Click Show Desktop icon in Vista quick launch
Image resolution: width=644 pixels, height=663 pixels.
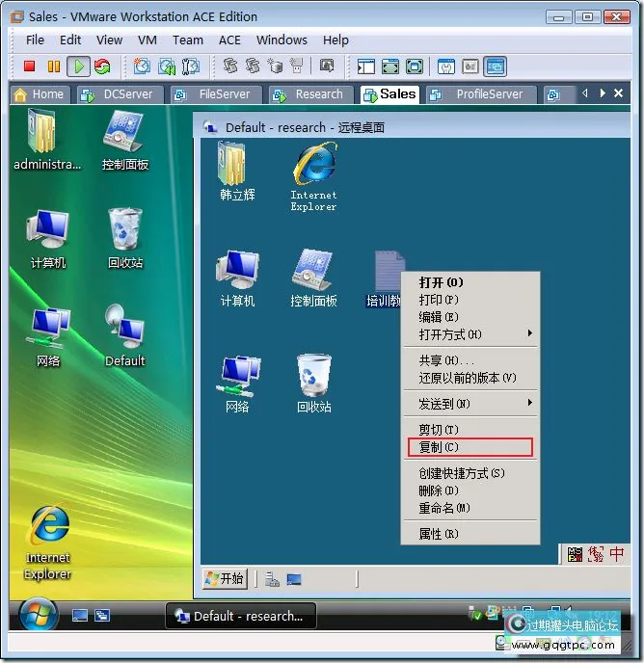[x=79, y=615]
